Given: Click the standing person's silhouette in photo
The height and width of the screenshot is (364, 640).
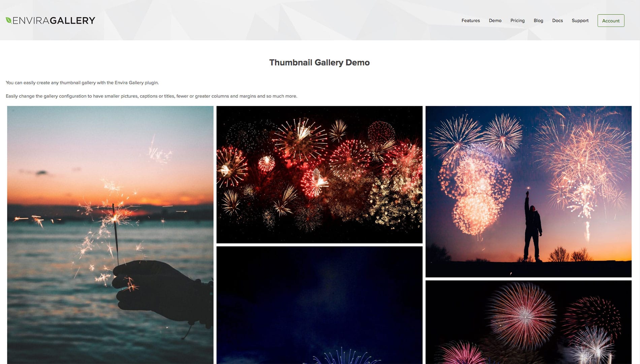Looking at the screenshot, I should 532,226.
